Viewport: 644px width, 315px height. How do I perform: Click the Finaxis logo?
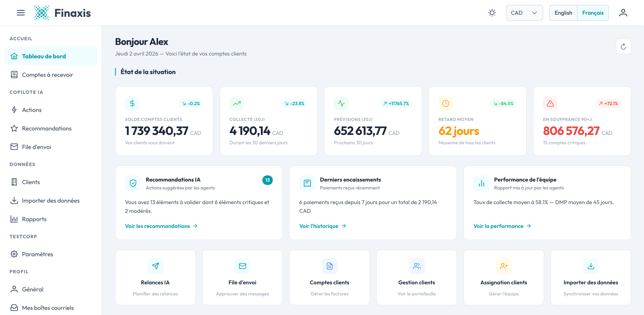tap(62, 13)
